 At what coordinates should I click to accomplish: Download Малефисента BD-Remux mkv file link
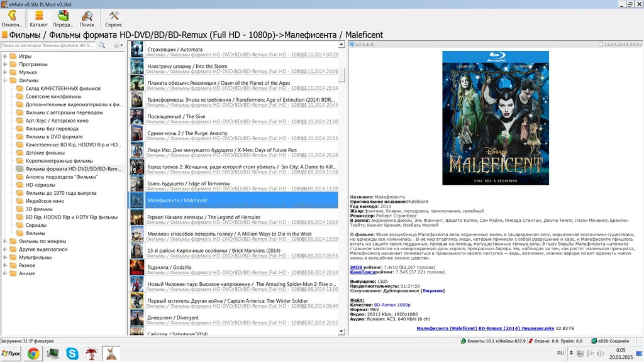click(x=486, y=328)
